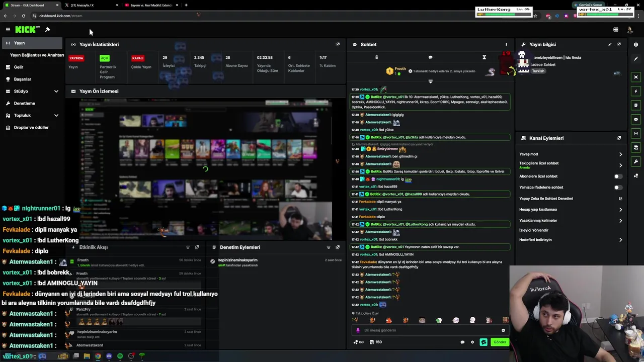Toggle Yalnızca ifadelerle sohbet switch
This screenshot has height=362, width=644.
618,188
